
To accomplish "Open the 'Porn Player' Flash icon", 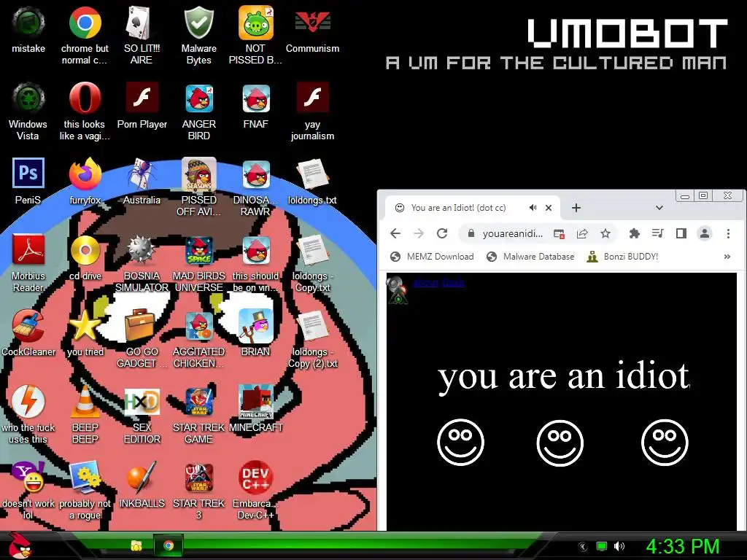I will (142, 98).
